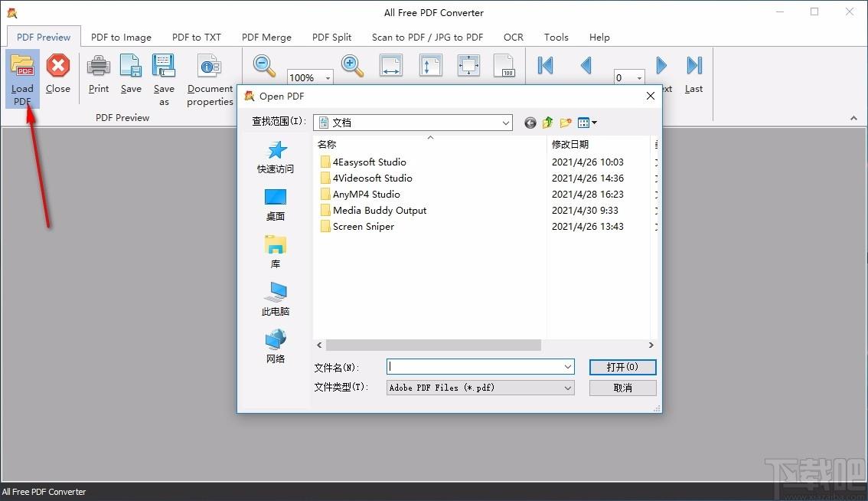Image resolution: width=868 pixels, height=501 pixels.
Task: Select Libraries (库) in dialog sidebar
Action: (x=275, y=252)
